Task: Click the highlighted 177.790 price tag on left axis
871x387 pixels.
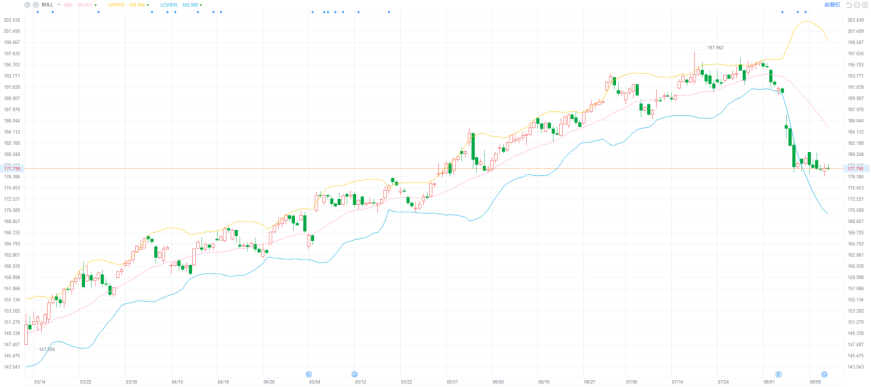Action: (x=11, y=168)
